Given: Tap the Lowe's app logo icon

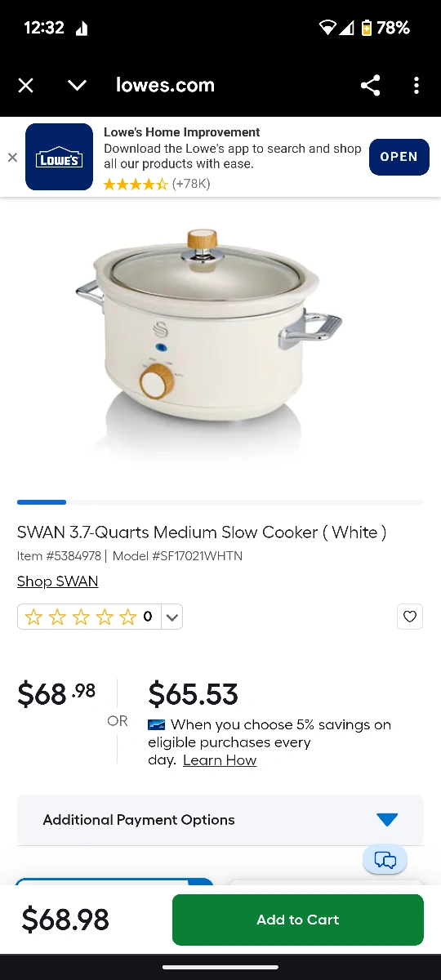Looking at the screenshot, I should pos(59,157).
